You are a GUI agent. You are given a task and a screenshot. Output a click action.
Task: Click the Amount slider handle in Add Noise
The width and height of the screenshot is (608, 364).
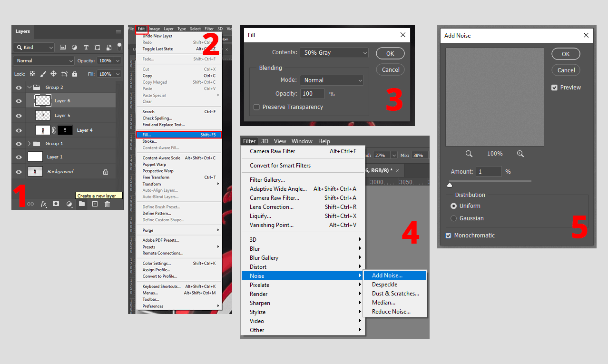point(450,185)
